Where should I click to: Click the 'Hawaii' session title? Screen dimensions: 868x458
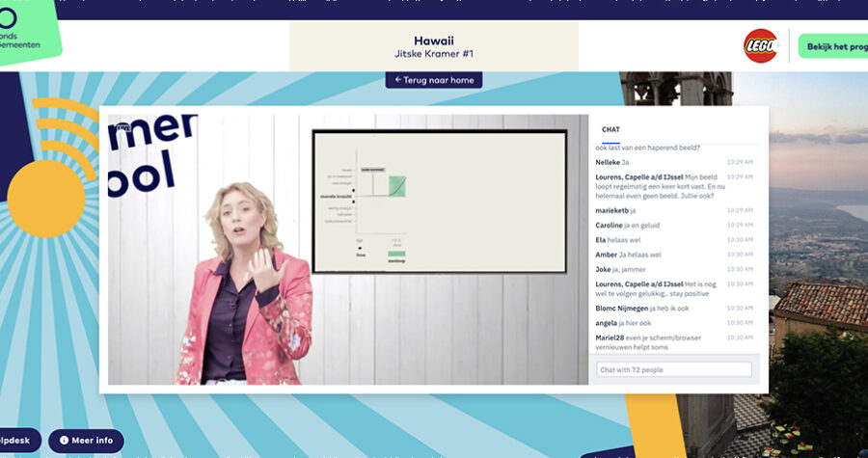click(x=433, y=40)
